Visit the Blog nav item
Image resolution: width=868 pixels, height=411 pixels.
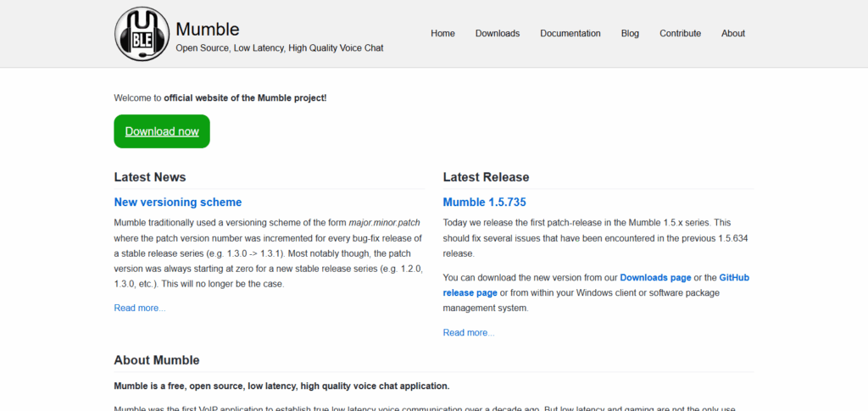630,33
